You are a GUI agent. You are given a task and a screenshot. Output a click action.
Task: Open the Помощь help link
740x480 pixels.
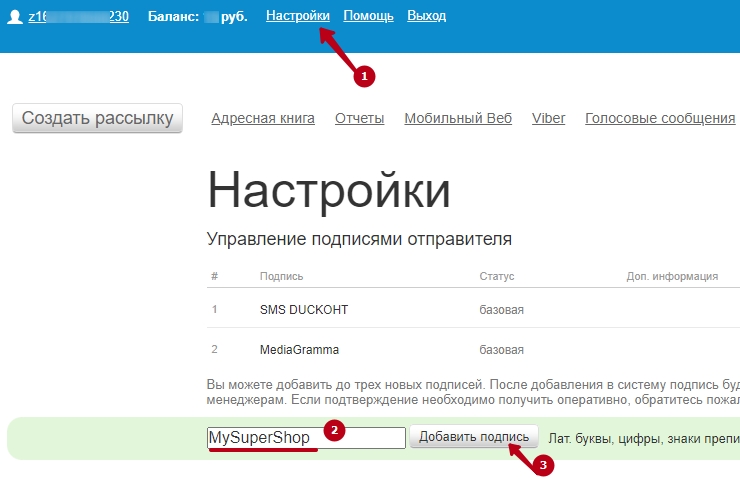368,16
